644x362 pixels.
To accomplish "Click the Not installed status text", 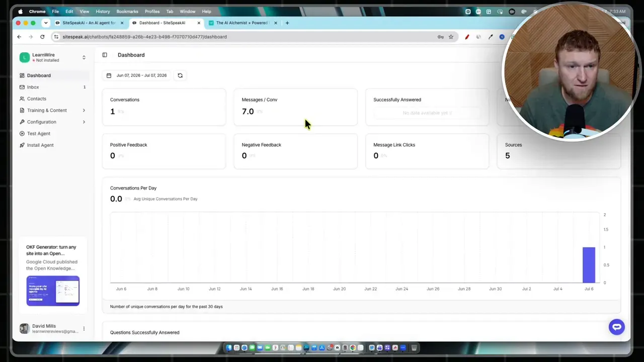I will pyautogui.click(x=47, y=60).
